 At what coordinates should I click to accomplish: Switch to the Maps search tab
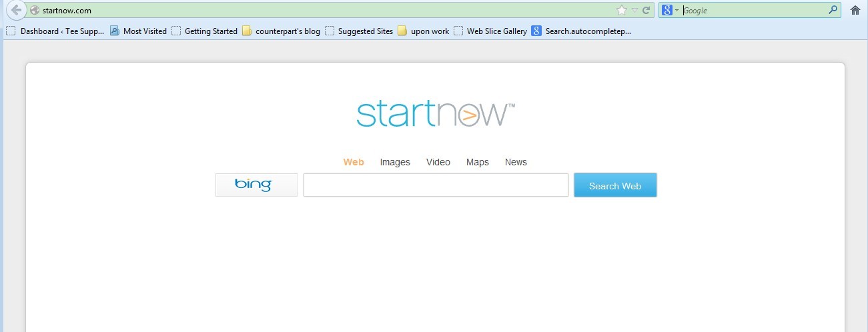478,162
